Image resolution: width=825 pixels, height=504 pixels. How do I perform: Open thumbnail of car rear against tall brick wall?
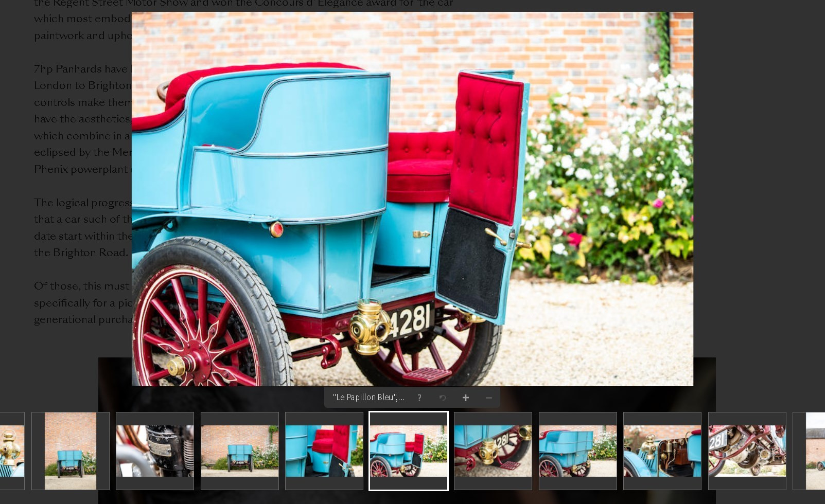71,451
